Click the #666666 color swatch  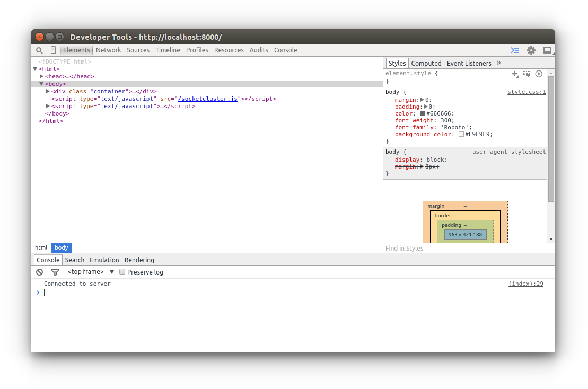[x=423, y=113]
